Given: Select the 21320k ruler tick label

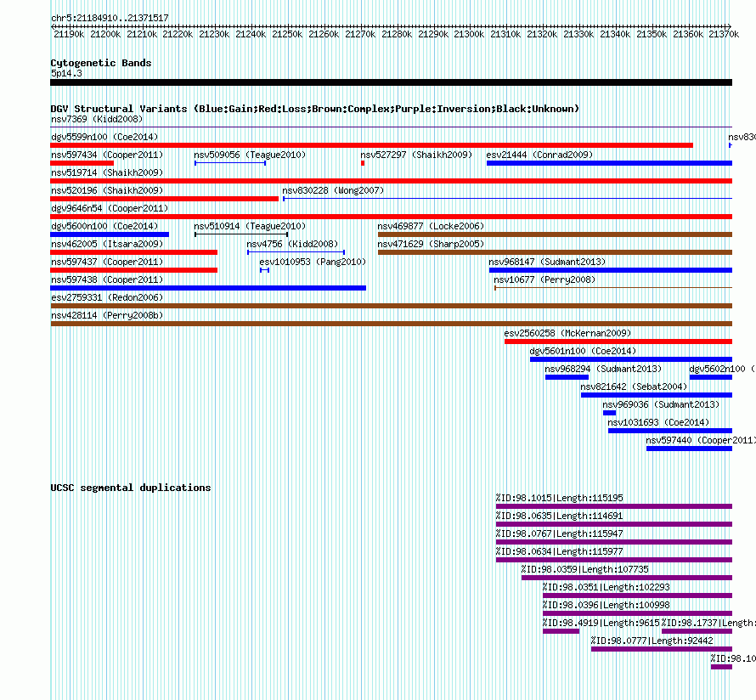Looking at the screenshot, I should (542, 34).
